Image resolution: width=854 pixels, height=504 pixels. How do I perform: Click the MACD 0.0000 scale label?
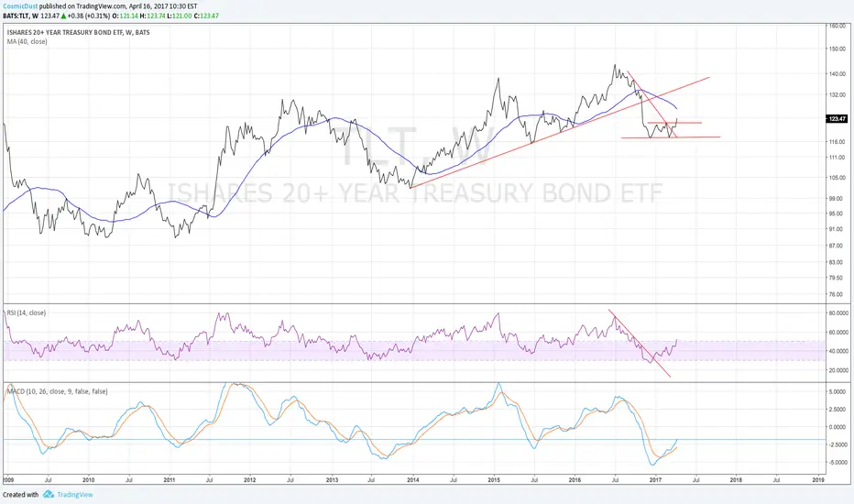838,427
